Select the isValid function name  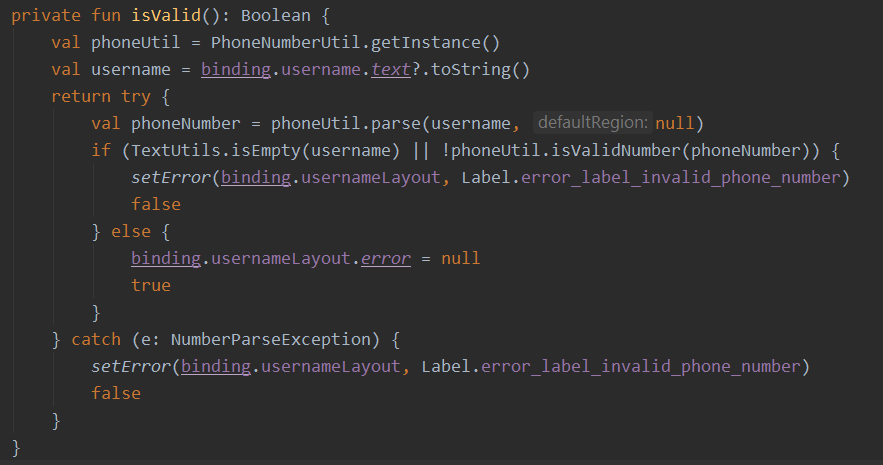point(166,15)
